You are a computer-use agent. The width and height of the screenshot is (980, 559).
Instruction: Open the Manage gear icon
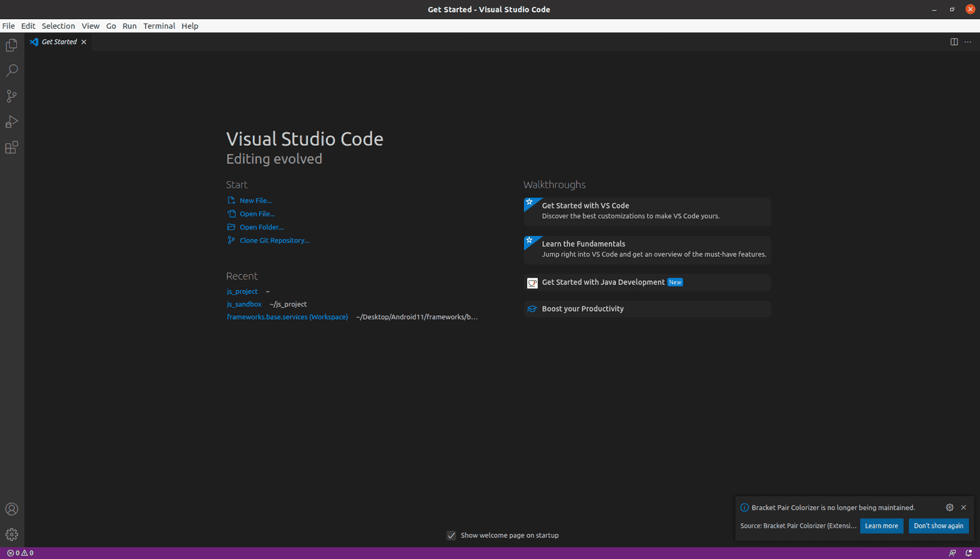(x=11, y=534)
